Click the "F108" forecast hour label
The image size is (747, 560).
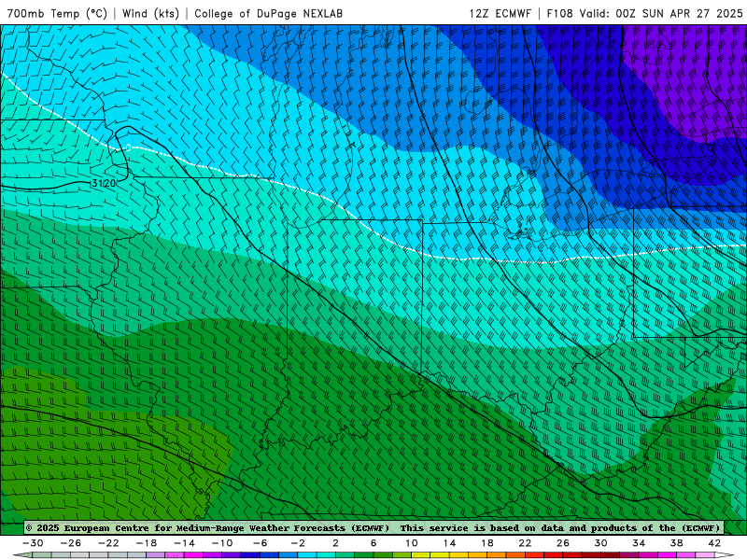559,13
